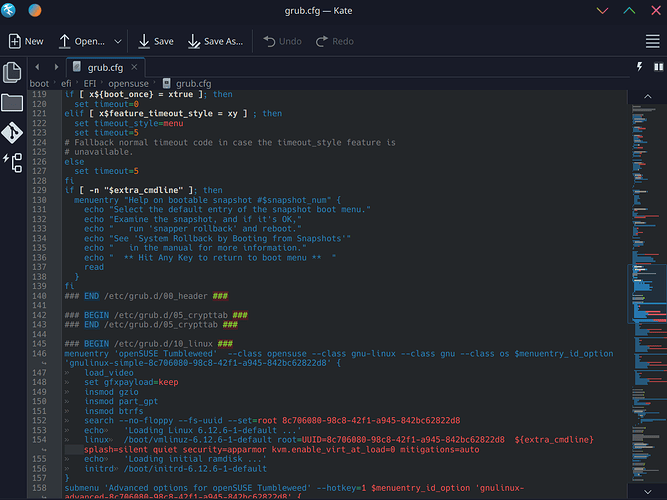Click 'set gfxpayload=keep' on line 148

(131, 382)
